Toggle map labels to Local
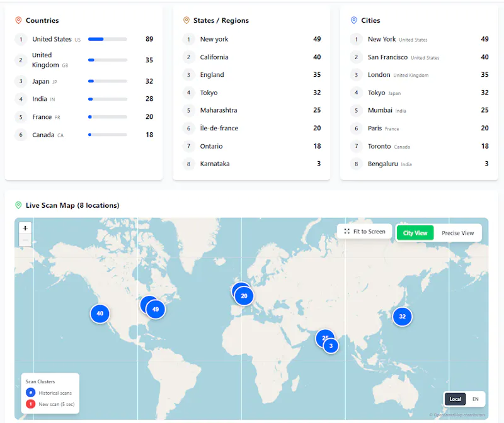This screenshot has width=504, height=423. (x=455, y=399)
